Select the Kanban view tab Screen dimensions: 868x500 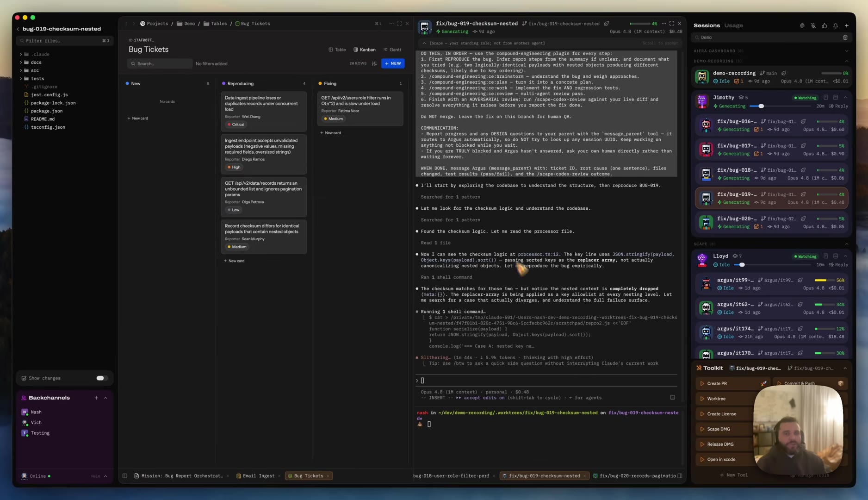365,50
